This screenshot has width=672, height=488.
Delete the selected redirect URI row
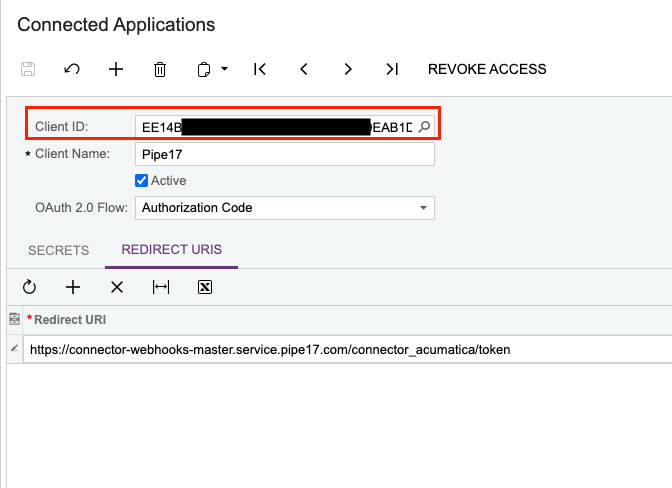(117, 287)
